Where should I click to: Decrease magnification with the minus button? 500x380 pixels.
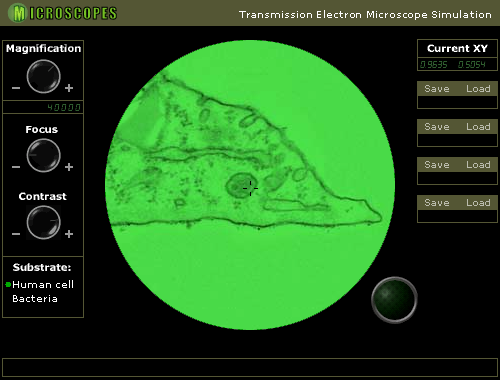(16, 88)
